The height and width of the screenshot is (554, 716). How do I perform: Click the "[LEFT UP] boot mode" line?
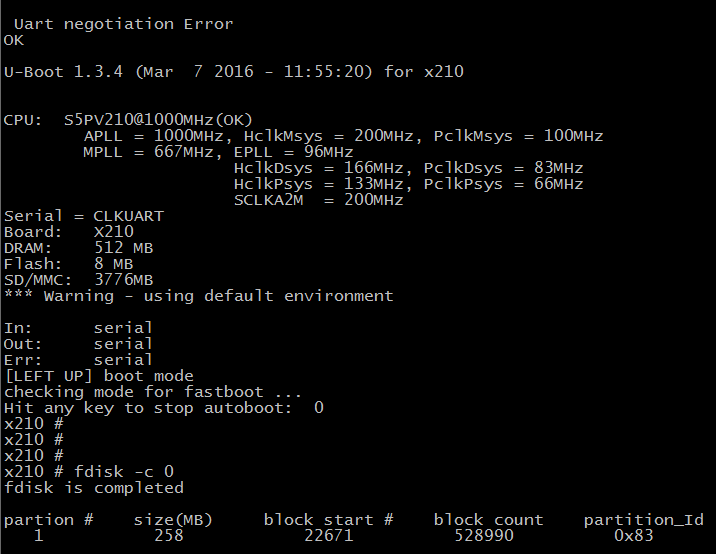[x=99, y=376]
